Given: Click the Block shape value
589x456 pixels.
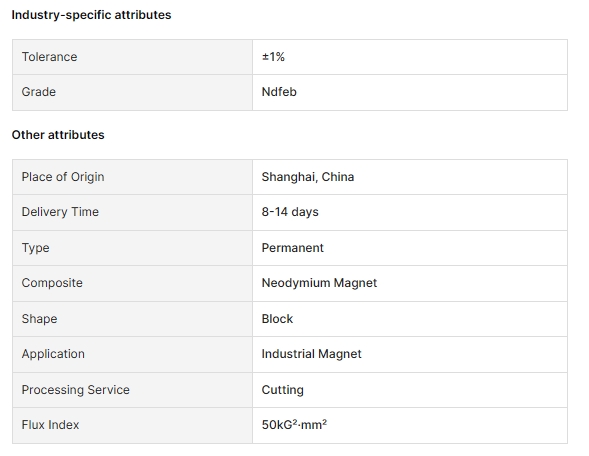Looking at the screenshot, I should (x=277, y=319).
